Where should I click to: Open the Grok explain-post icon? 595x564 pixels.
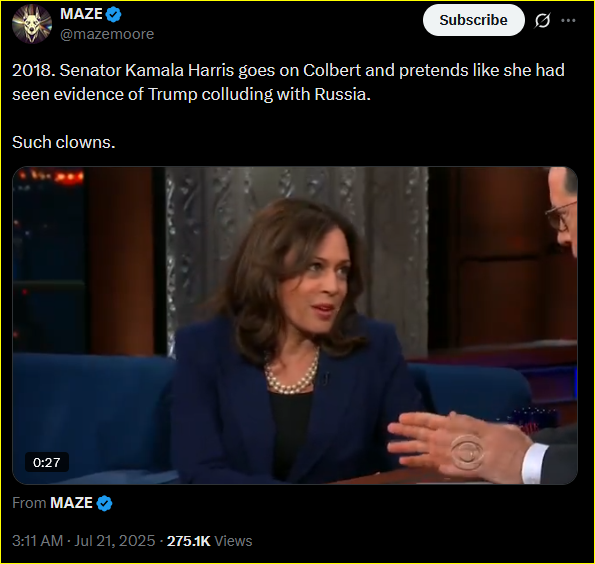tap(542, 20)
